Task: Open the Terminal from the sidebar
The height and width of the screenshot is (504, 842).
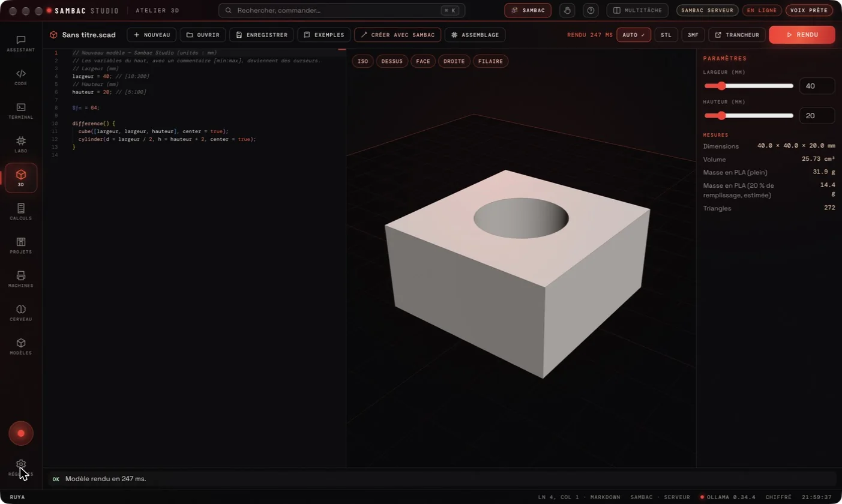Action: (21, 111)
